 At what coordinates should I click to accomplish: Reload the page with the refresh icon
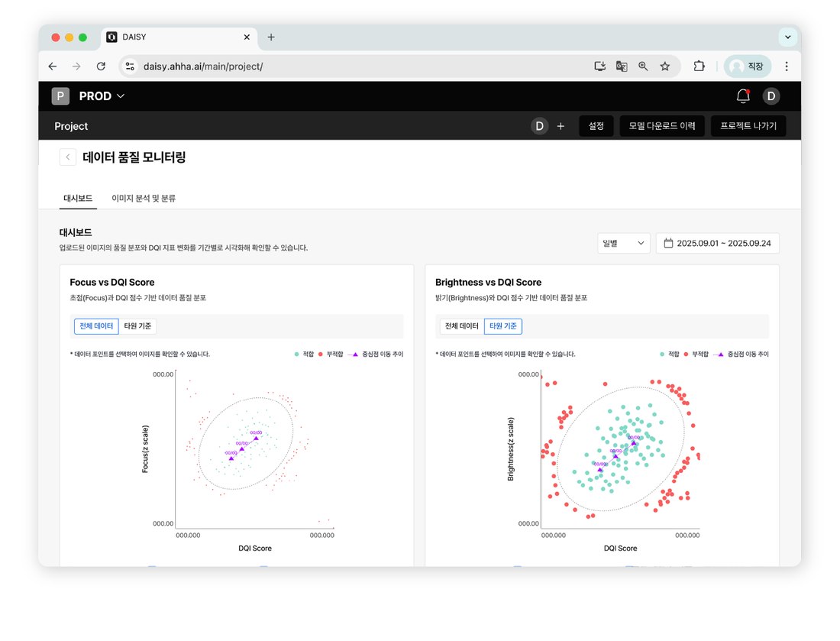click(101, 66)
